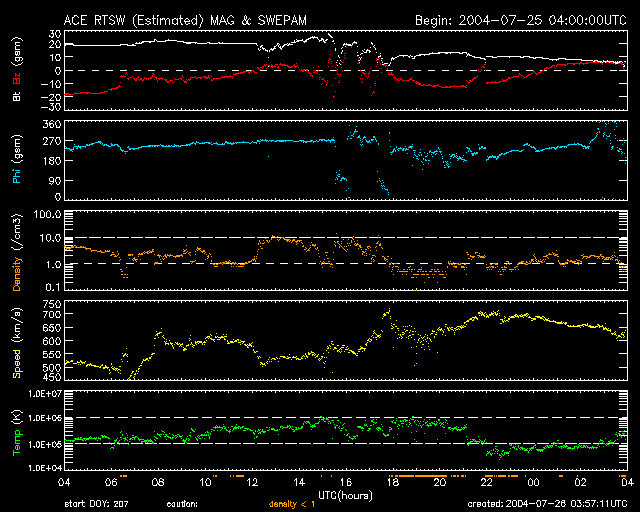Click the '360' tick on the Phi axis
The height and width of the screenshot is (512, 640).
[52, 125]
